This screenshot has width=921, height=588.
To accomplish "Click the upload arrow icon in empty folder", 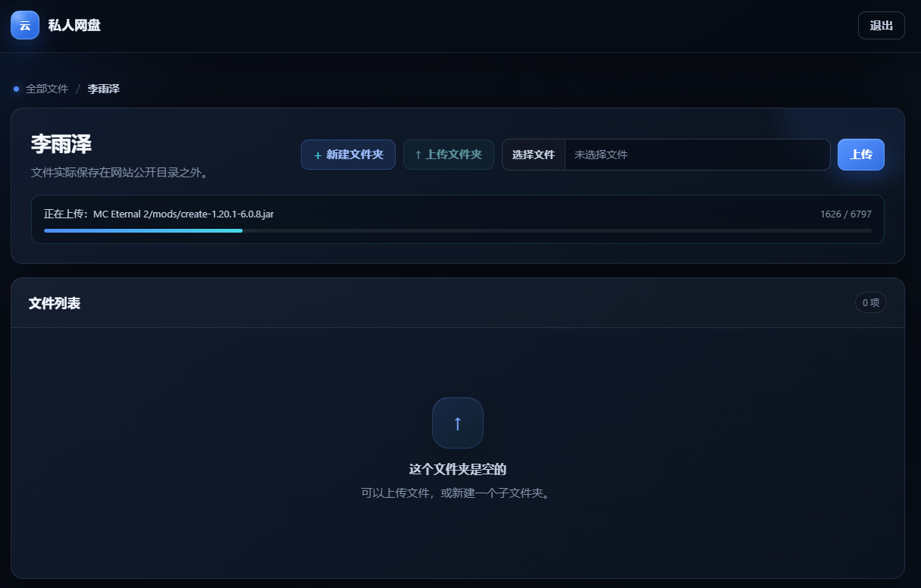I will [458, 423].
